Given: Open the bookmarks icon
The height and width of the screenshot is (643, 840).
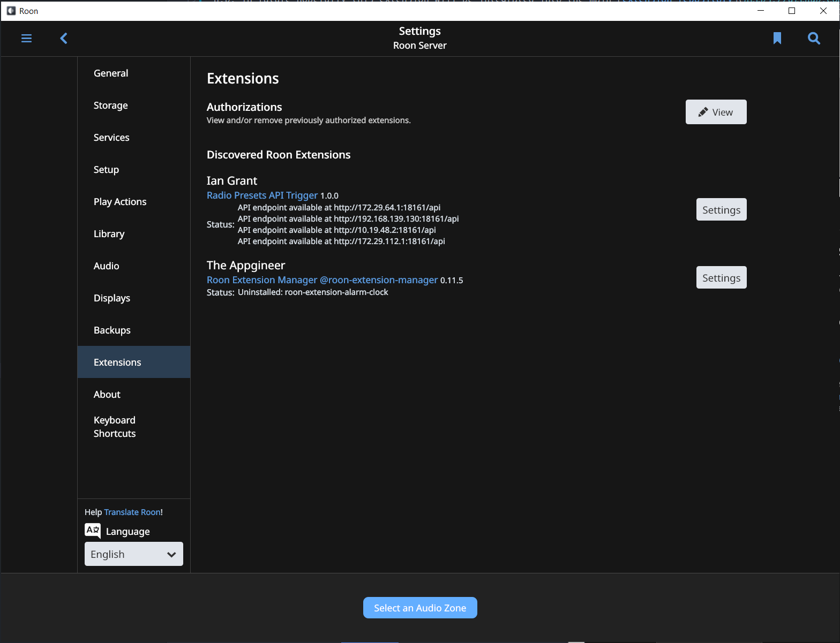Looking at the screenshot, I should pyautogui.click(x=777, y=38).
